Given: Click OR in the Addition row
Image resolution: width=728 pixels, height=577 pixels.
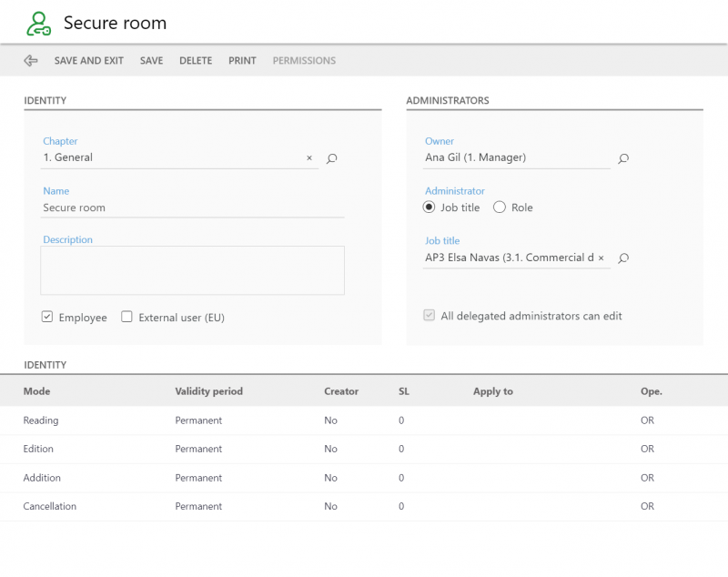Looking at the screenshot, I should click(x=647, y=478).
